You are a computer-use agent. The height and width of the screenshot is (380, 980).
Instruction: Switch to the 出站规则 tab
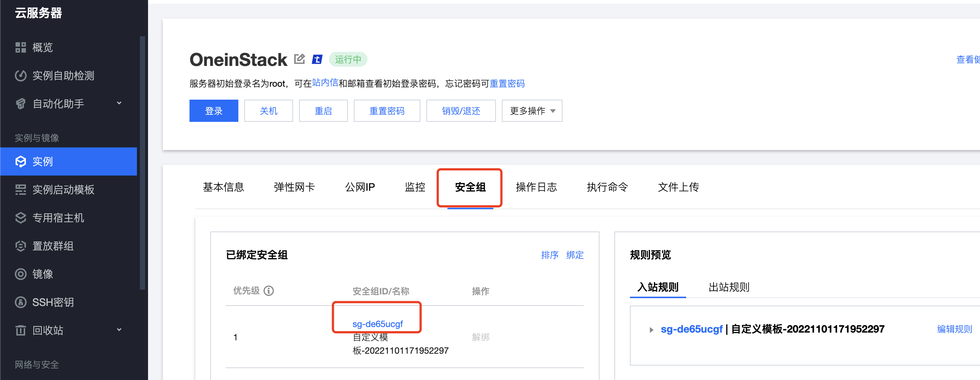pos(729,287)
